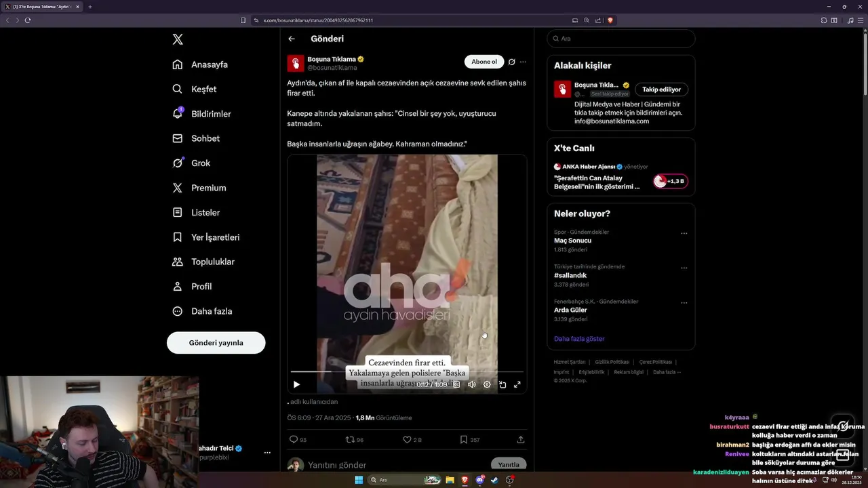Viewport: 868px width, 488px height.
Task: Open Maç Sonucu trend
Action: [572, 241]
